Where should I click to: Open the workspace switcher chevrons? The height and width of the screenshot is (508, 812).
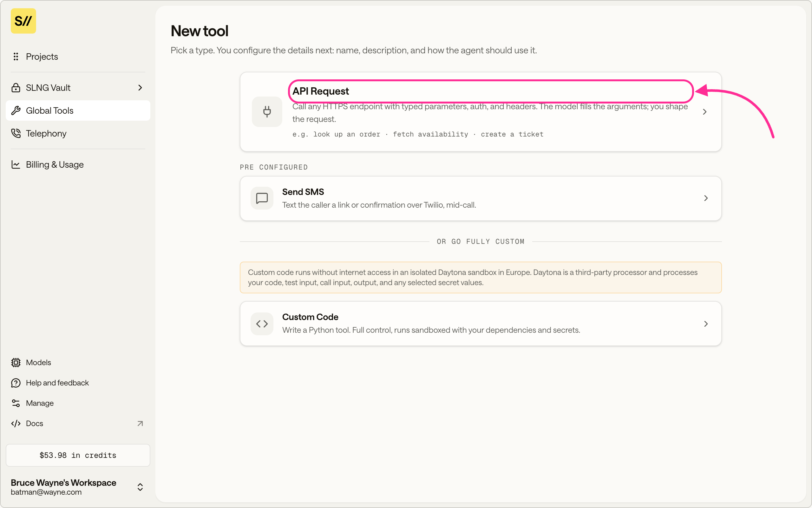tap(140, 487)
